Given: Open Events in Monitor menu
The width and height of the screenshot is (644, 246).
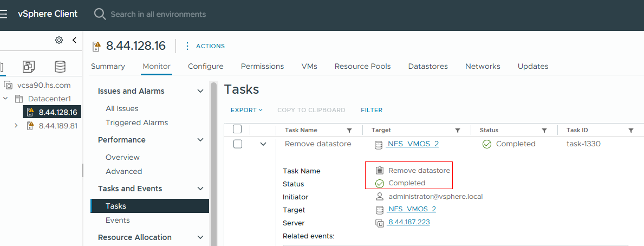Looking at the screenshot, I should pyautogui.click(x=118, y=220).
